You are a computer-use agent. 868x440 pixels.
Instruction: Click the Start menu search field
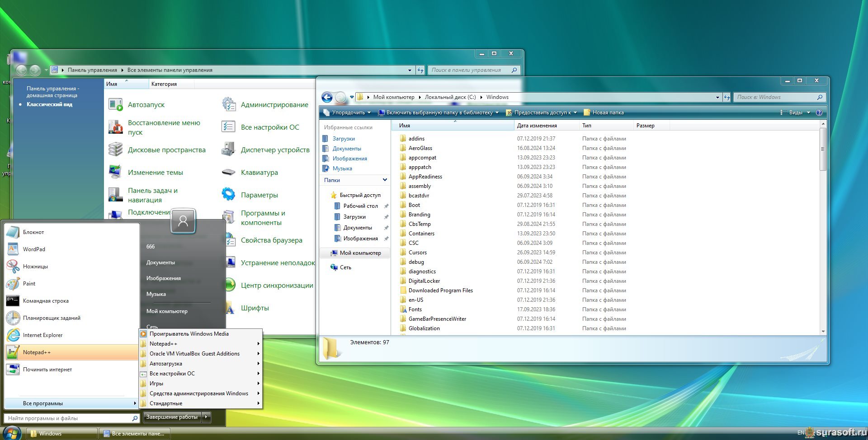(x=68, y=418)
